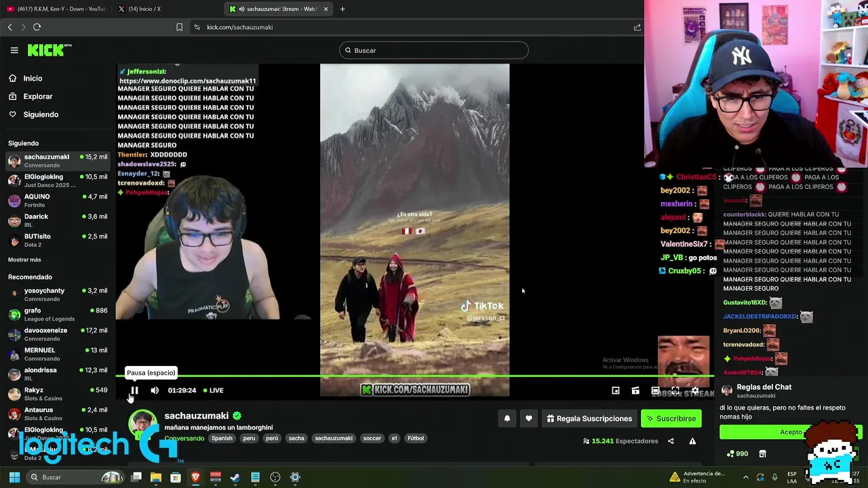Screen dimensions: 868x488
Task: Open a new browser tab
Action: click(342, 9)
